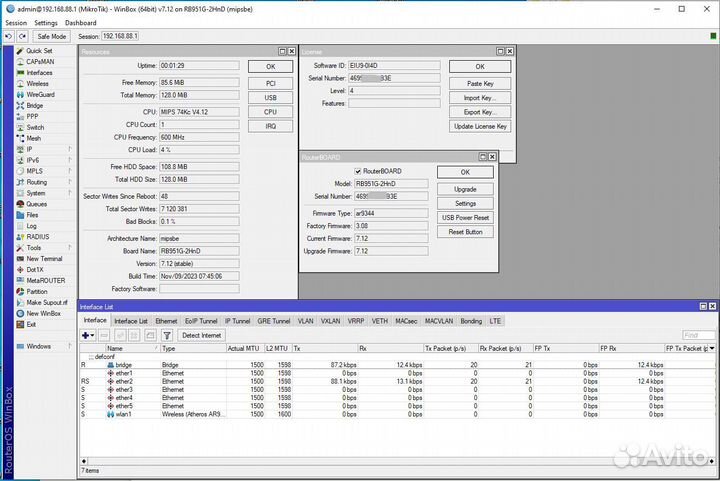Click Upgrade in RouterBOARD window
The width and height of the screenshot is (720, 481).
[x=465, y=189]
